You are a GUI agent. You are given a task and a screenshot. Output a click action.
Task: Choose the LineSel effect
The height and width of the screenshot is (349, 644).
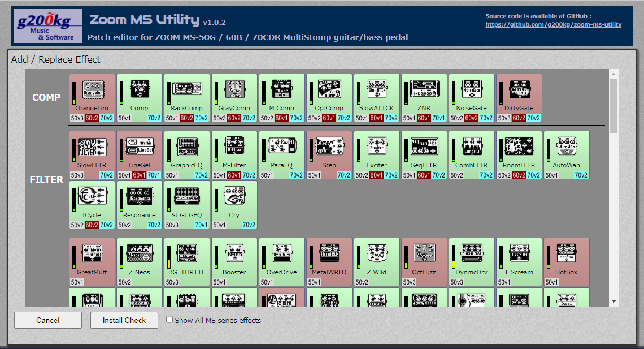point(140,155)
